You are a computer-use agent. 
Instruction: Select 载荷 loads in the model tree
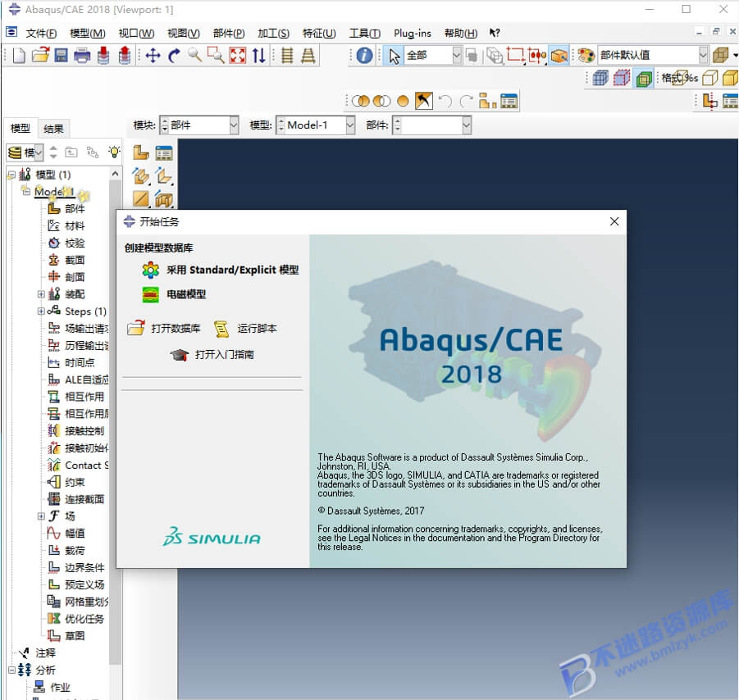(x=66, y=551)
